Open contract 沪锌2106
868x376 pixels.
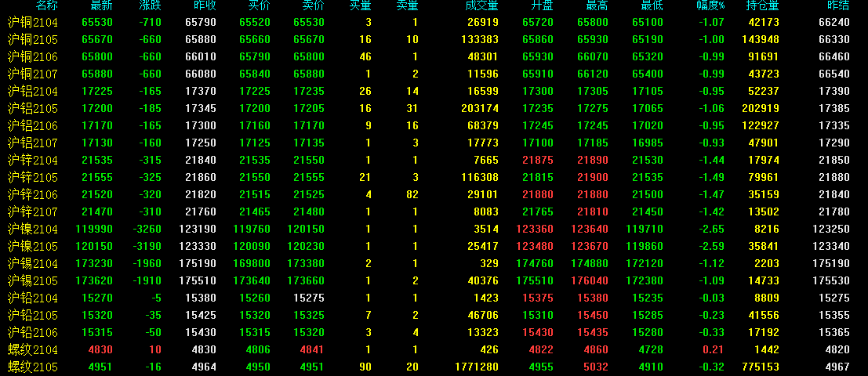33,194
